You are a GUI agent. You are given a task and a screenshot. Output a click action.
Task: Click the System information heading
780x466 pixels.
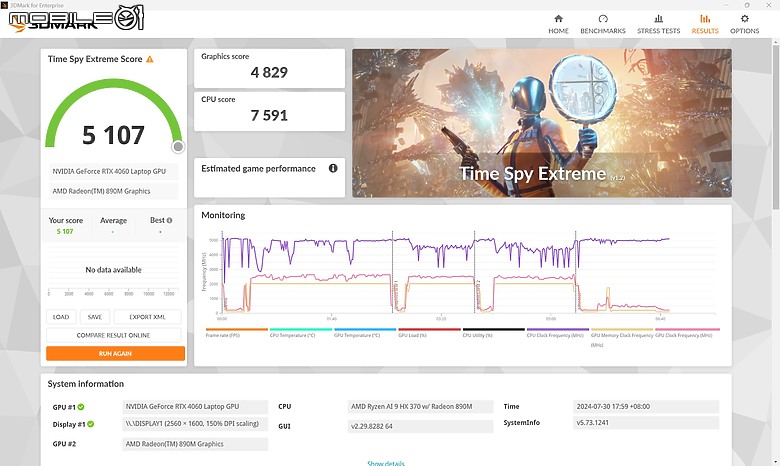[x=86, y=384]
